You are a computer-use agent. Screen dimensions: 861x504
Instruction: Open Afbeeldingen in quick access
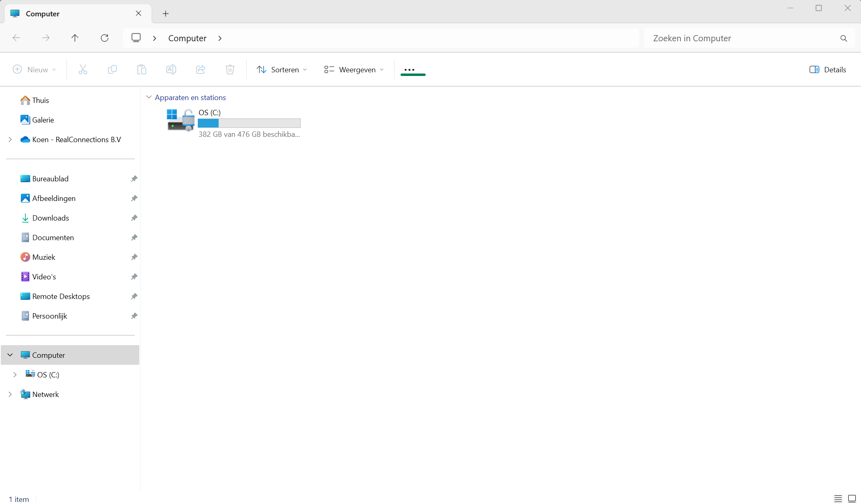coord(54,198)
